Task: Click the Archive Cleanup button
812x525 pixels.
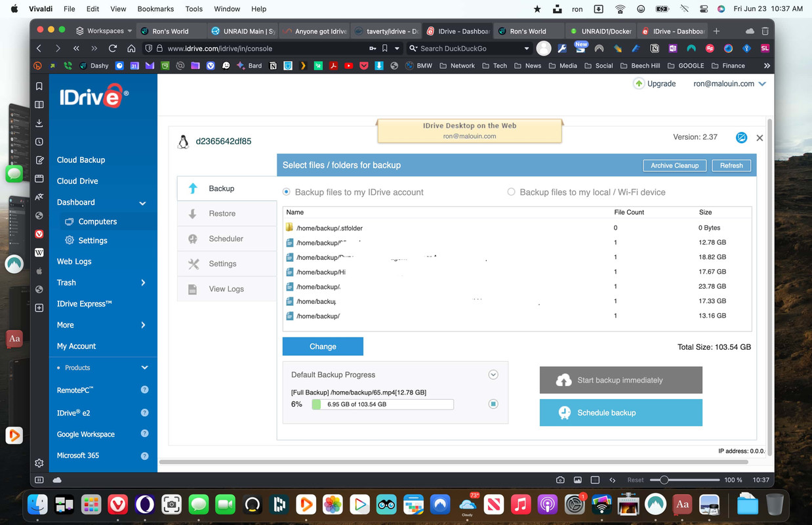Action: [674, 165]
